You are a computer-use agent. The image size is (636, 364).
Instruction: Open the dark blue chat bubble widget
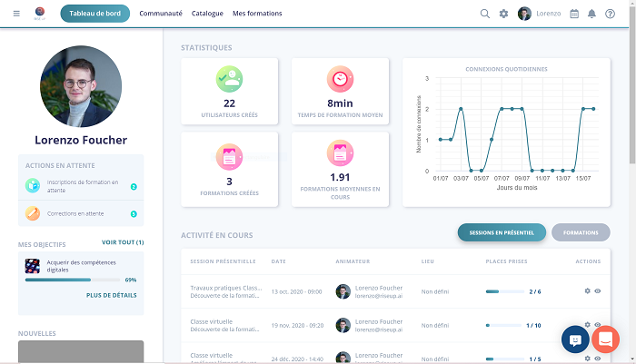(575, 339)
